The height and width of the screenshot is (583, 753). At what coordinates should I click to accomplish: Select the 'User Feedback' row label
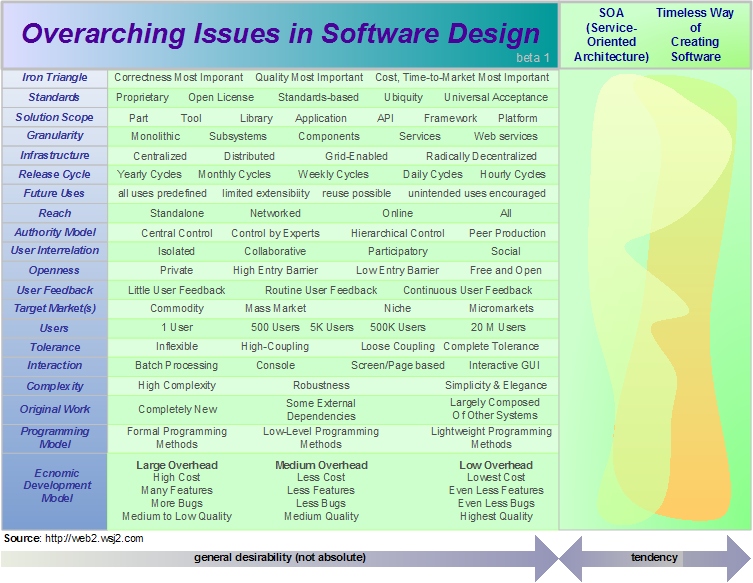[x=55, y=290]
